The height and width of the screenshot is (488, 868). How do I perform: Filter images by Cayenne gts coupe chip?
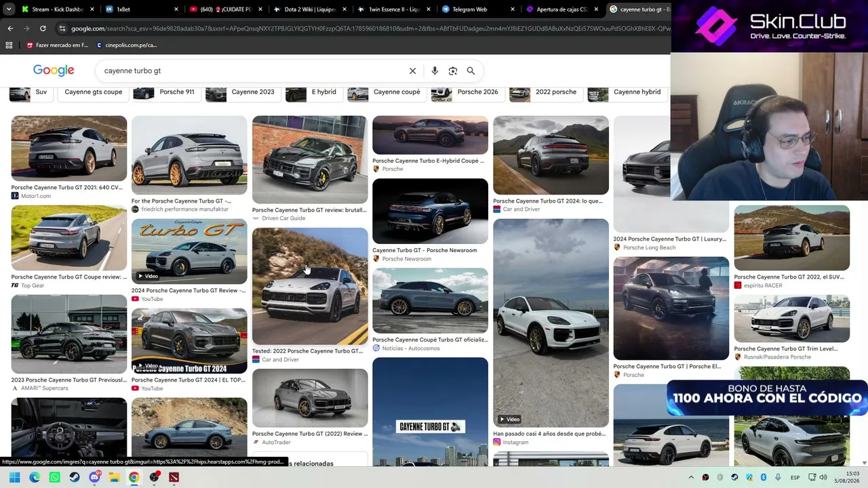(x=94, y=92)
